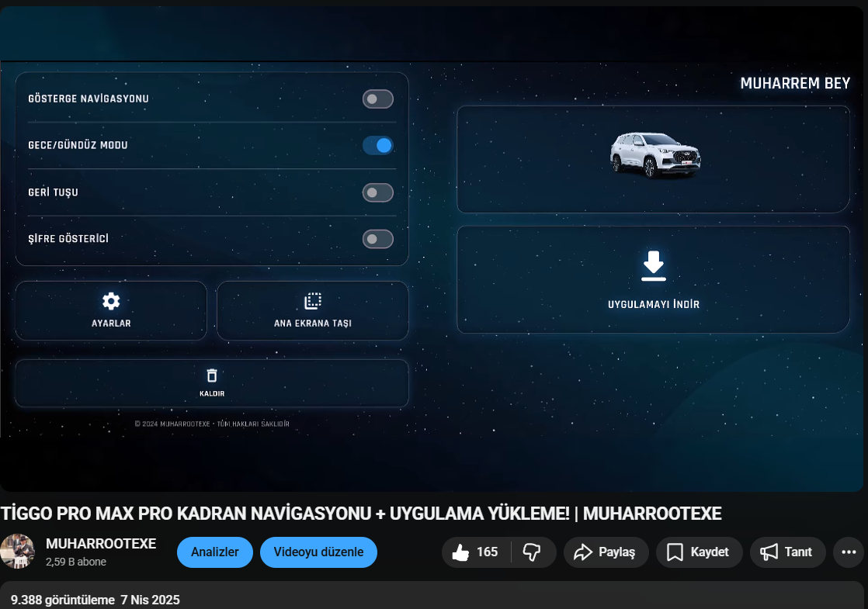This screenshot has height=609, width=868.
Task: Click the Ana Ekrana Taşı icon
Action: (x=313, y=301)
